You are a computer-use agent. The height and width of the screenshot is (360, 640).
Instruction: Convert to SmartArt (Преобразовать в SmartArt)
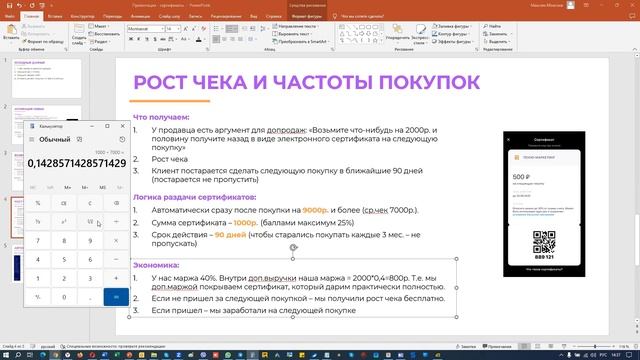pos(300,41)
